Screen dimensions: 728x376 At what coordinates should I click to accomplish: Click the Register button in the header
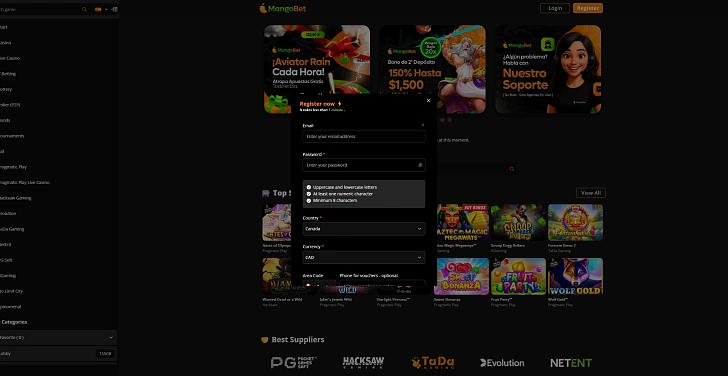tap(588, 8)
